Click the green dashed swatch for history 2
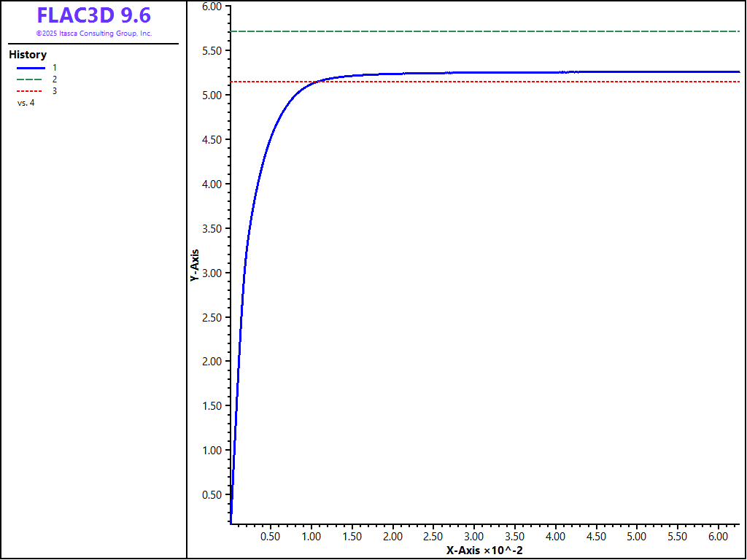Image resolution: width=747 pixels, height=560 pixels. (31, 79)
